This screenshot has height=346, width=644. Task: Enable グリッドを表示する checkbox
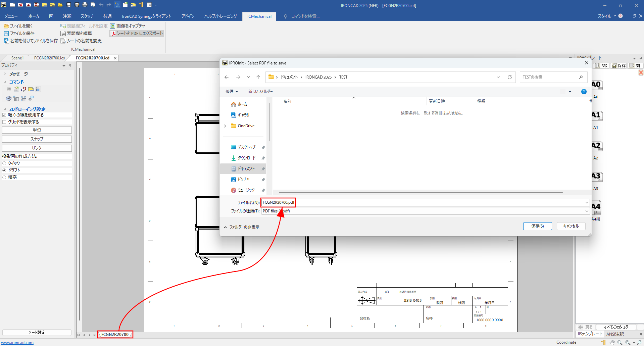4,122
